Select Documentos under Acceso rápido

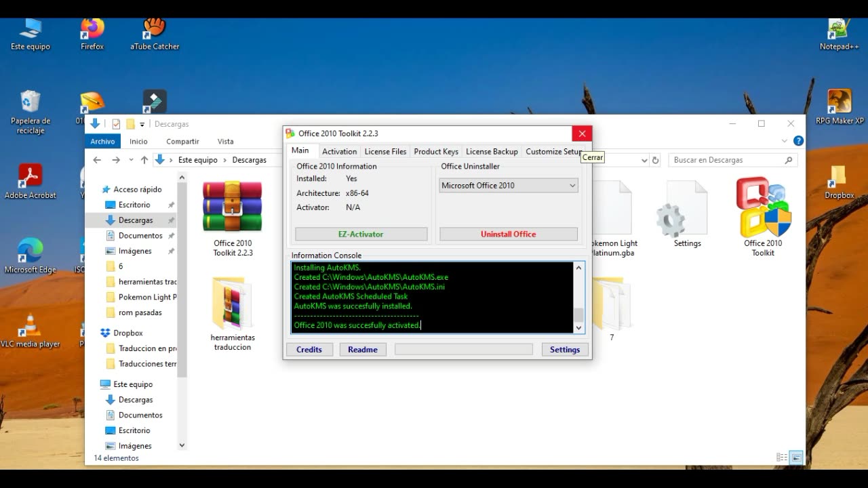click(140, 236)
